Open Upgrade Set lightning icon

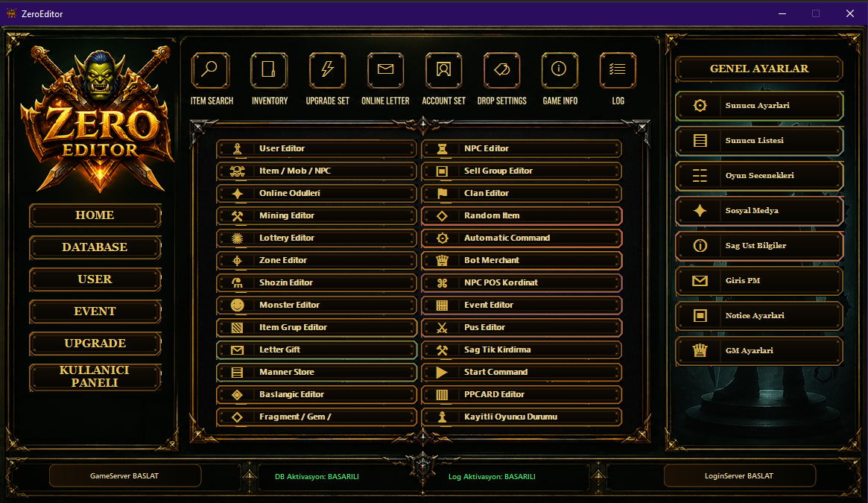(327, 70)
